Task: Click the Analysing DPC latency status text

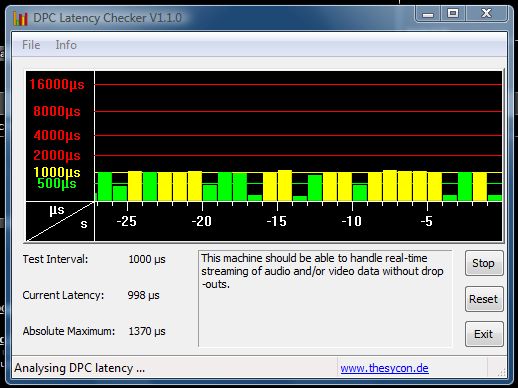Action: (79, 368)
